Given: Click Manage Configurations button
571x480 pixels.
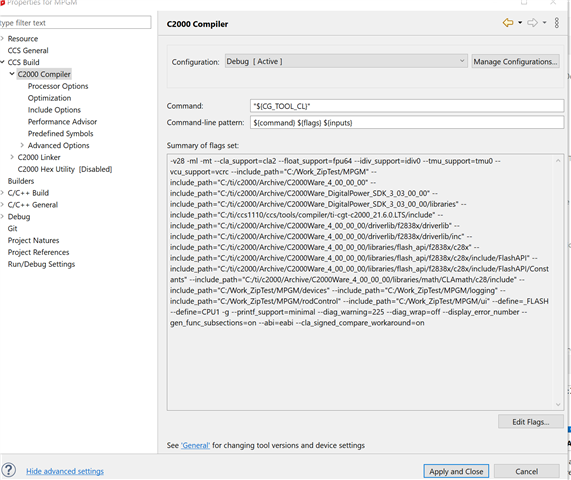Looking at the screenshot, I should 515,62.
